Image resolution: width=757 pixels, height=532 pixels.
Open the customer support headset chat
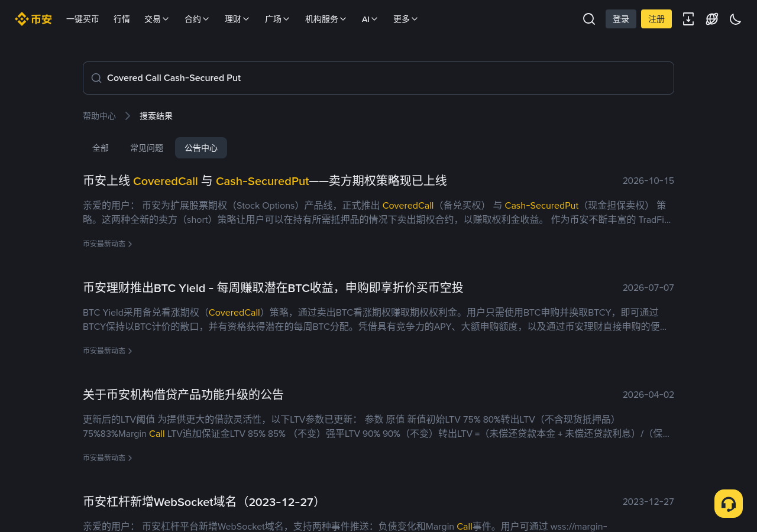(x=729, y=504)
